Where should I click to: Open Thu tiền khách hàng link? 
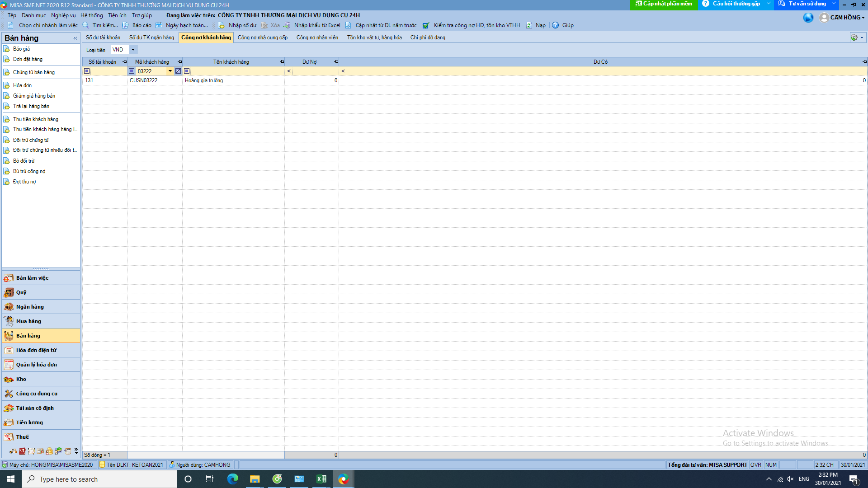pyautogui.click(x=35, y=119)
